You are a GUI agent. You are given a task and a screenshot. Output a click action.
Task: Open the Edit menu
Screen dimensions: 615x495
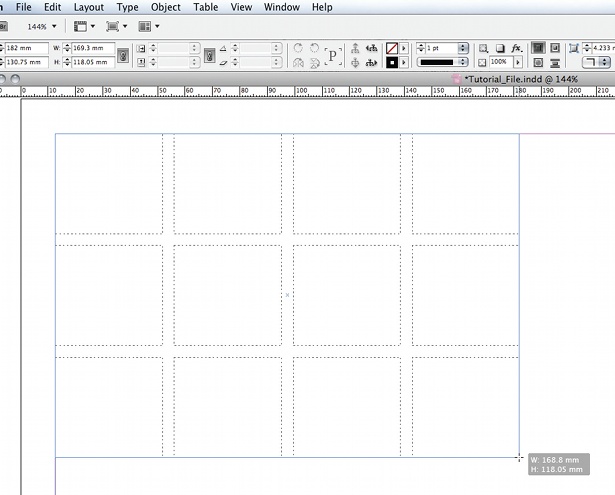pyautogui.click(x=53, y=7)
